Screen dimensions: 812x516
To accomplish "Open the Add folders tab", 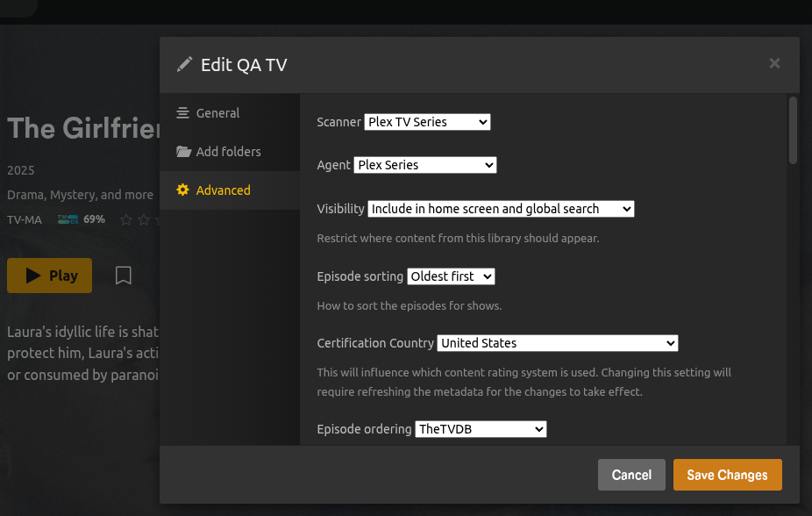I will point(228,152).
